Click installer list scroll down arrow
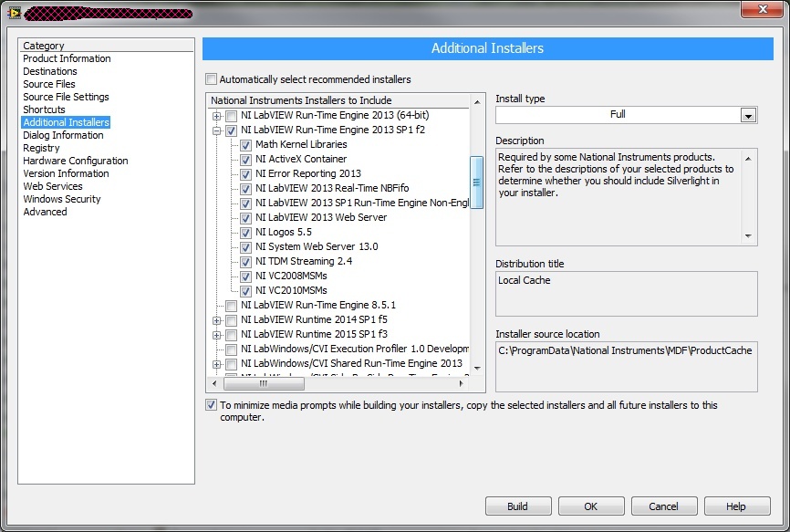The width and height of the screenshot is (790, 532). [477, 369]
